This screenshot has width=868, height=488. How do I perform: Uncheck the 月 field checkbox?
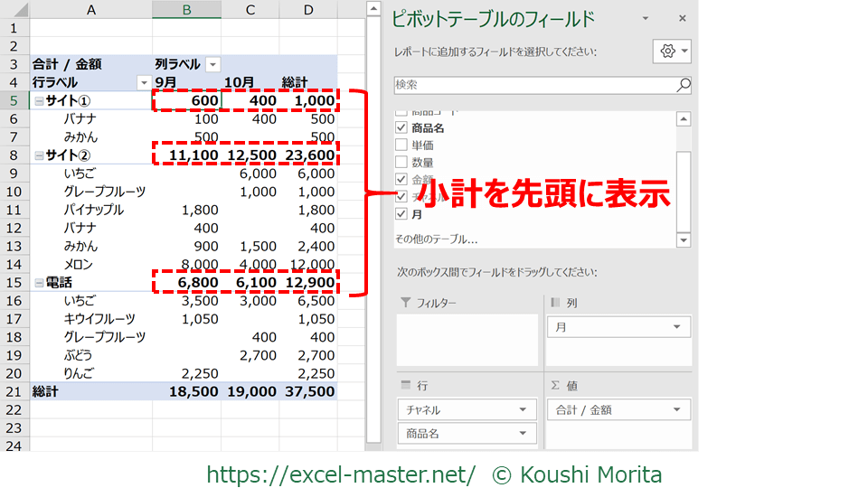click(401, 214)
